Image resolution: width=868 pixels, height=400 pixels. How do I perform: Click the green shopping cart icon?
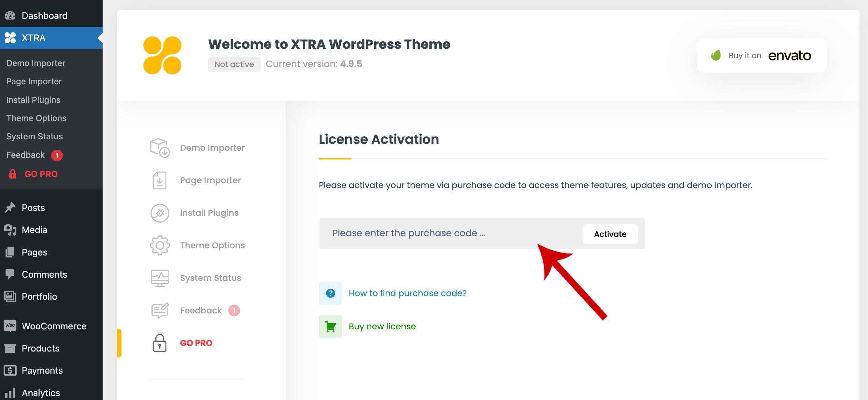330,326
